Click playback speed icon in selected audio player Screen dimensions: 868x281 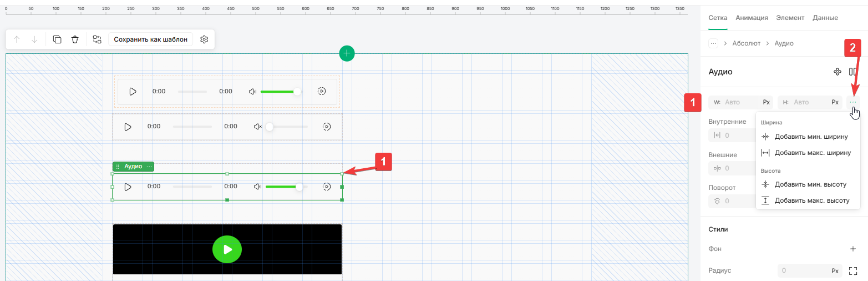327,187
